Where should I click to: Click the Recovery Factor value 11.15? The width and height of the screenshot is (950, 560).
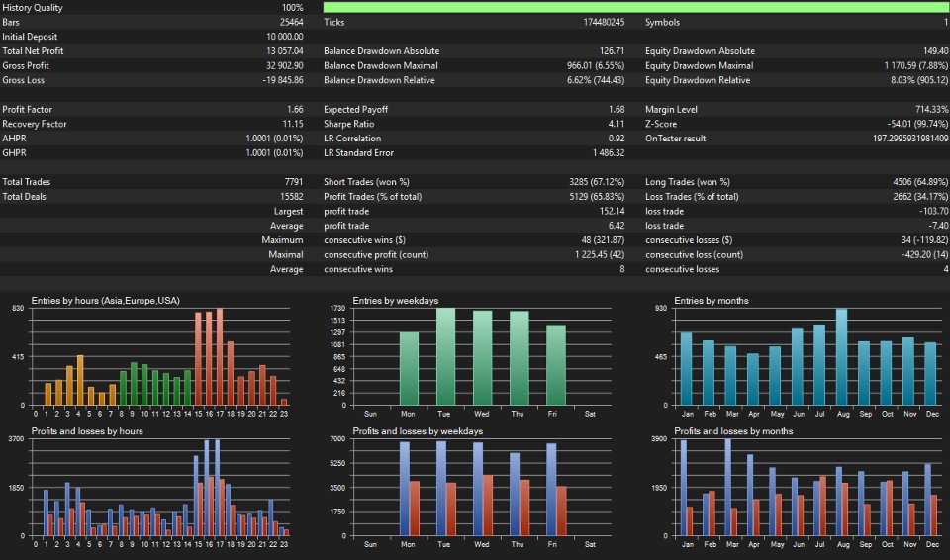[x=293, y=125]
